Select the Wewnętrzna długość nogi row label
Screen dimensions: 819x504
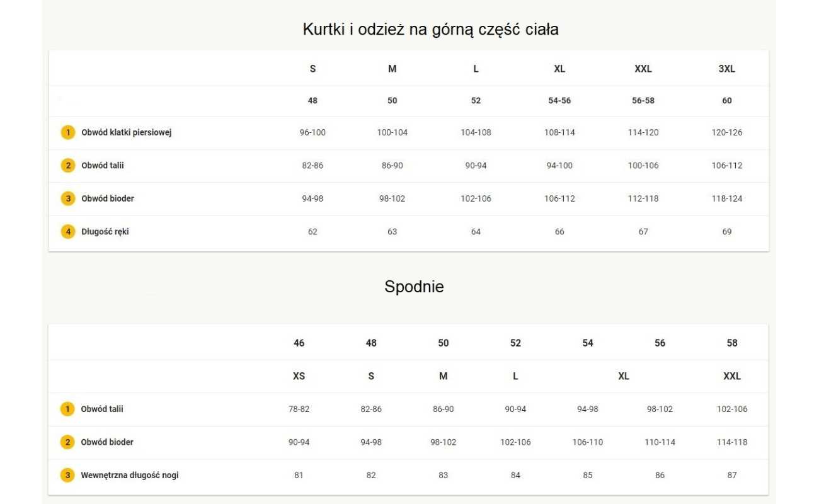click(130, 475)
